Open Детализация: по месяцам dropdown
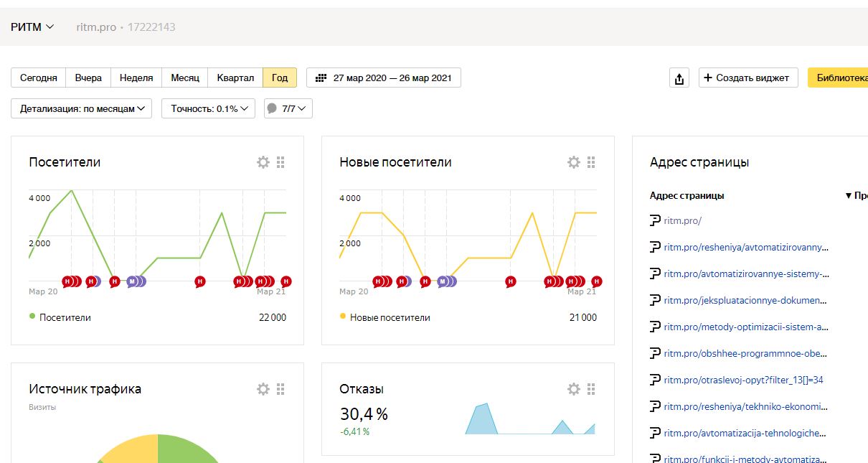868x463 pixels. [x=81, y=108]
